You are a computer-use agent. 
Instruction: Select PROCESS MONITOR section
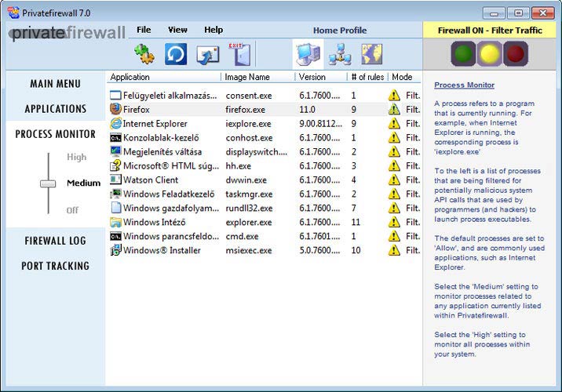click(x=55, y=134)
